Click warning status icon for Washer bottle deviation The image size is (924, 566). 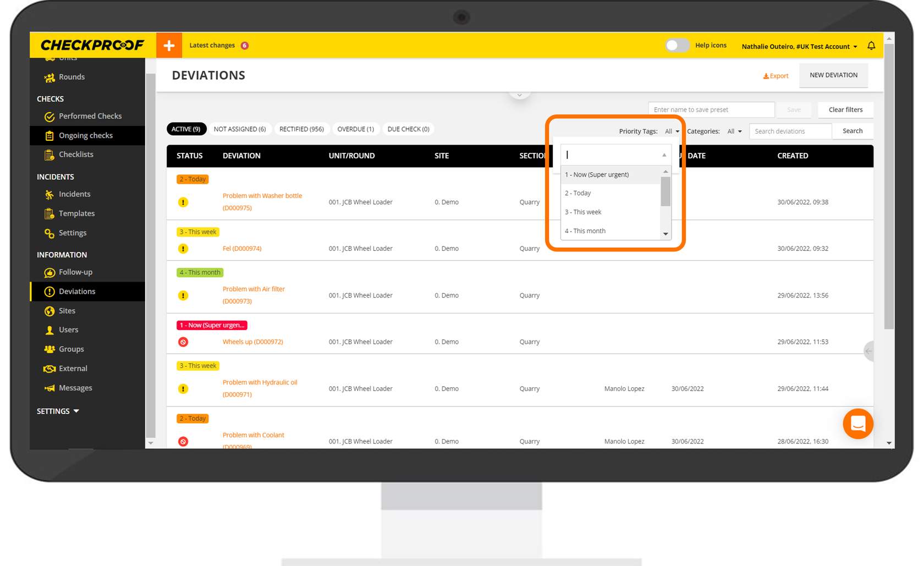point(183,202)
